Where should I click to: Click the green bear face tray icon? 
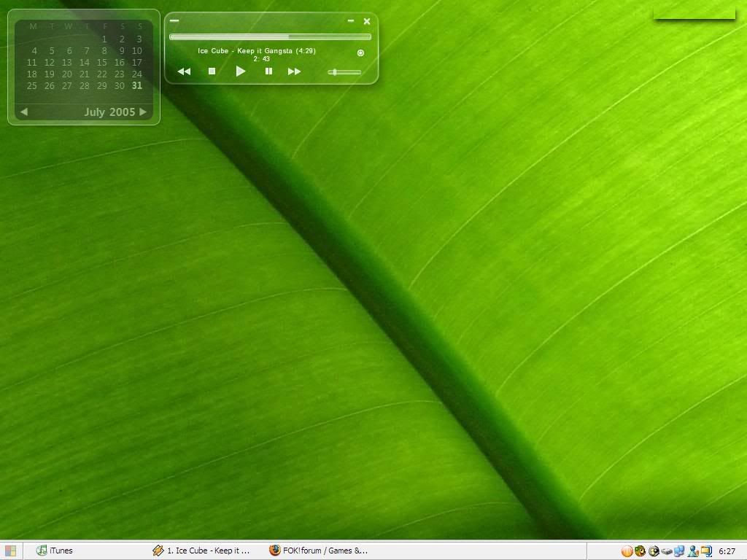click(640, 551)
